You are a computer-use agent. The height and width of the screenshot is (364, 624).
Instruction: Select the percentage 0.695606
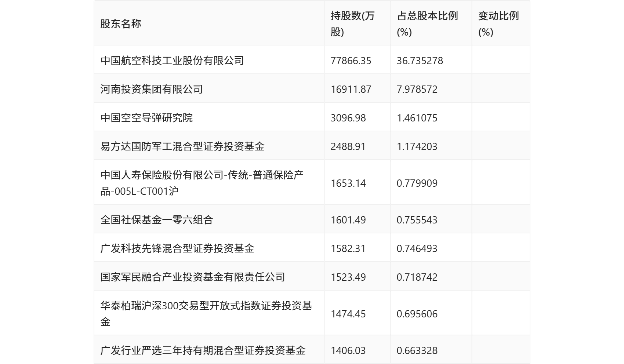(417, 314)
